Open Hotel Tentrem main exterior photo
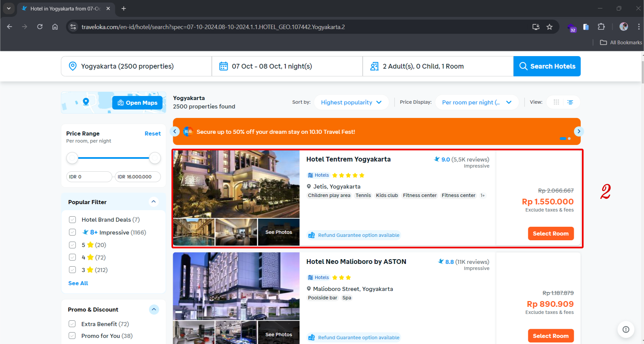 (236, 184)
